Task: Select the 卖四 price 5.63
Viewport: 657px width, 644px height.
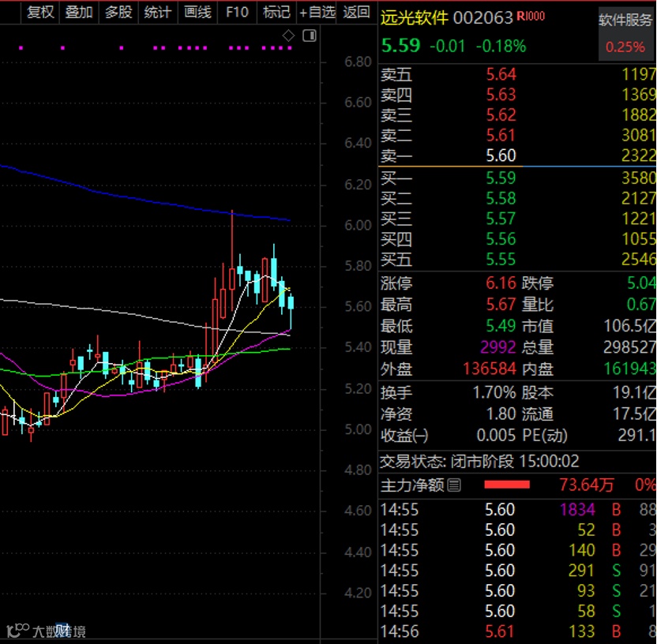Action: (501, 95)
